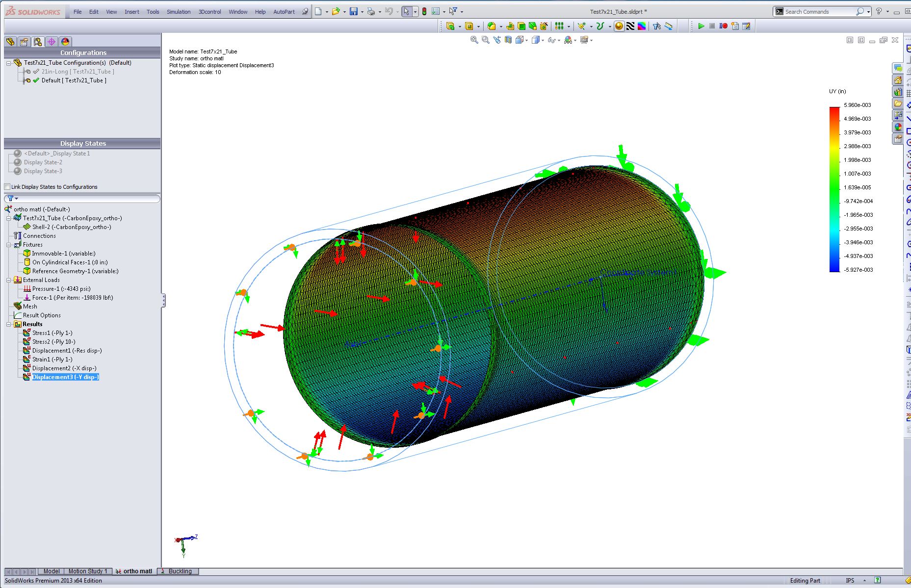
Task: Collapse the Test7x21_Tube part node
Action: point(8,218)
